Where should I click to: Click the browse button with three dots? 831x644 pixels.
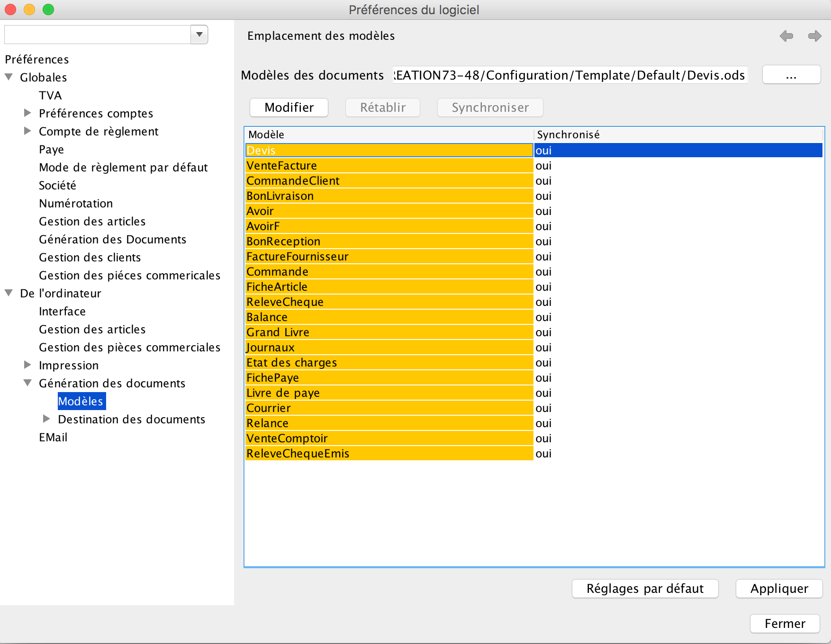pos(791,75)
